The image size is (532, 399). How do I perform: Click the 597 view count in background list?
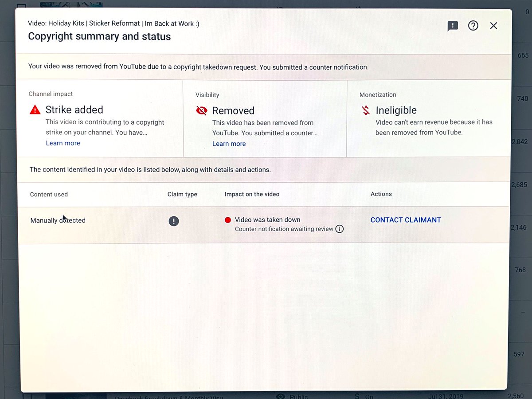(519, 354)
